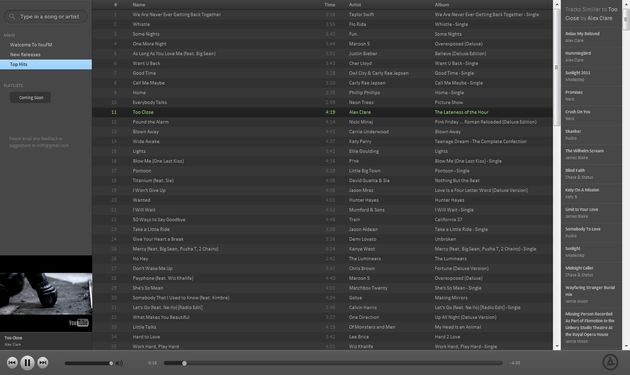Screen dimensions: 630x375
Task: Open similar track Midnight Caller
Action: 579,268
